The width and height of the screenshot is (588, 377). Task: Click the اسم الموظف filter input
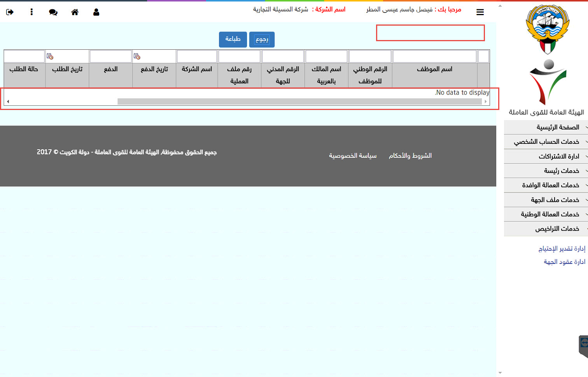(435, 56)
